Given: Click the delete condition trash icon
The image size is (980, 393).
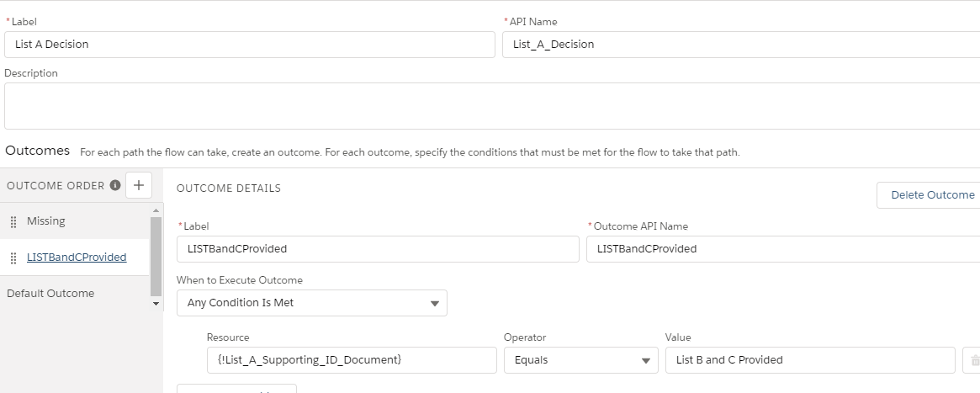Looking at the screenshot, I should 974,360.
